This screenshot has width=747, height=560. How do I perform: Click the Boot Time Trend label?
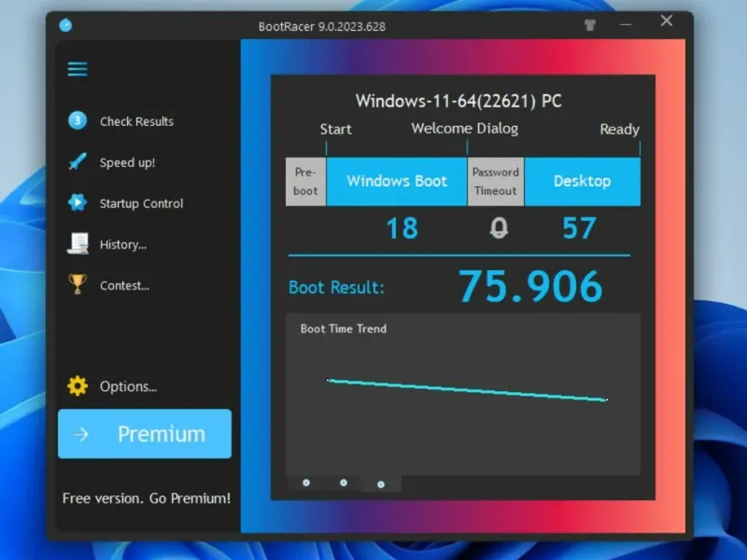coord(344,329)
